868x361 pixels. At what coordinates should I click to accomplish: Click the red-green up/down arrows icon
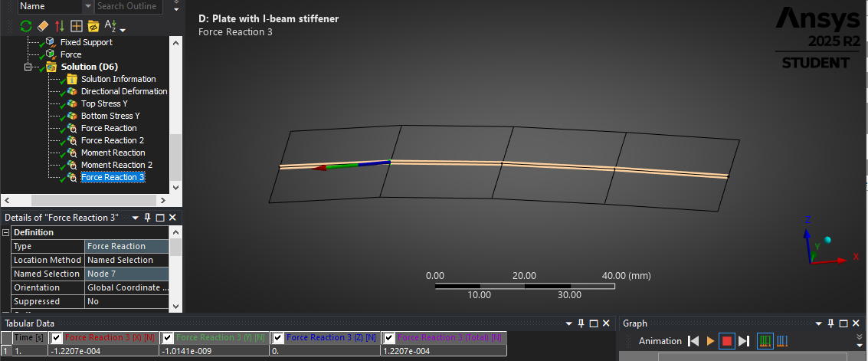[x=59, y=25]
